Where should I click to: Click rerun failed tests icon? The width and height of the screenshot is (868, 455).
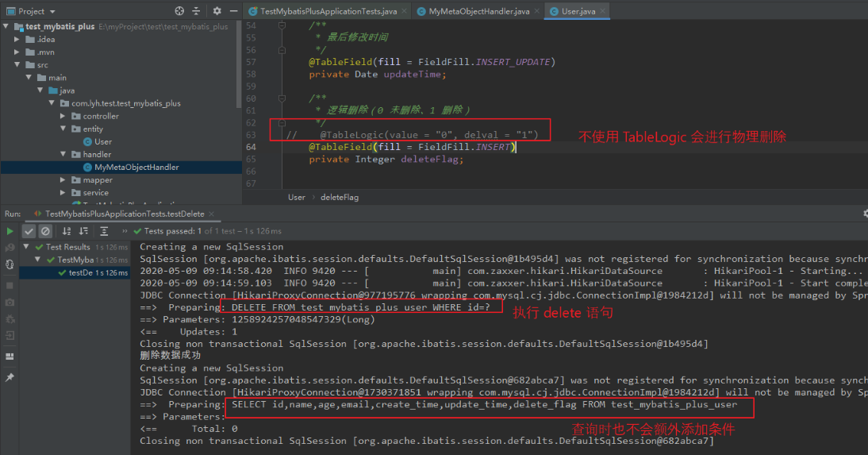click(x=10, y=248)
